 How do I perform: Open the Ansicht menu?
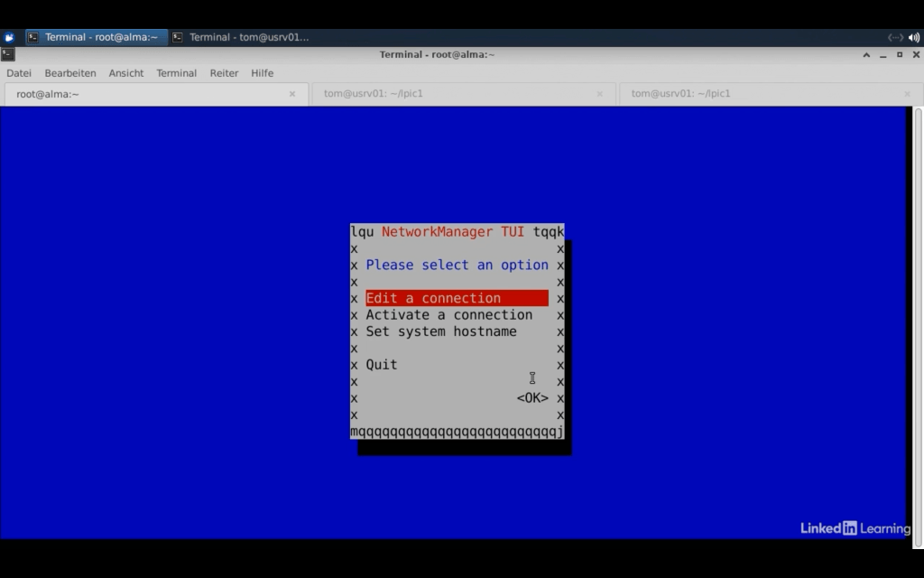(126, 73)
